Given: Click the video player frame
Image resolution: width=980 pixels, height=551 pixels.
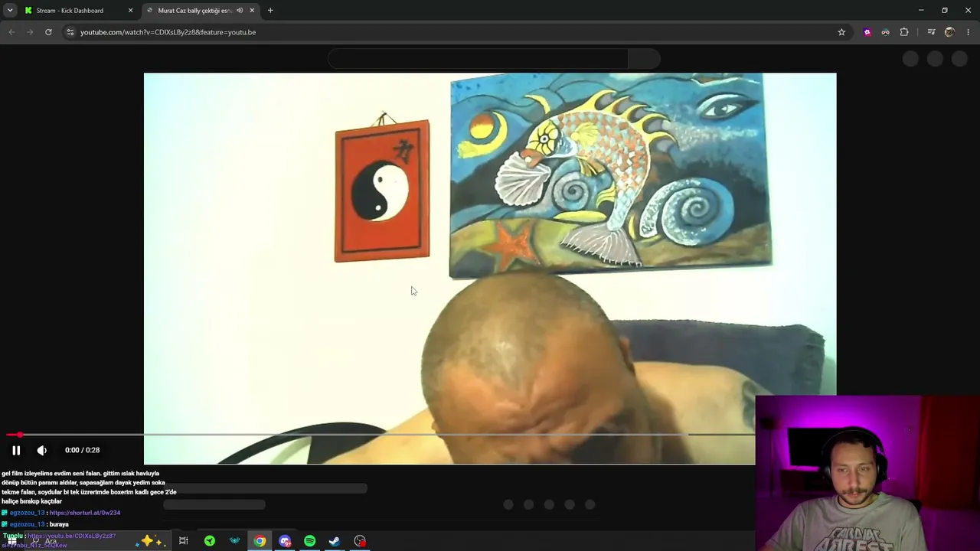Looking at the screenshot, I should pyautogui.click(x=490, y=268).
